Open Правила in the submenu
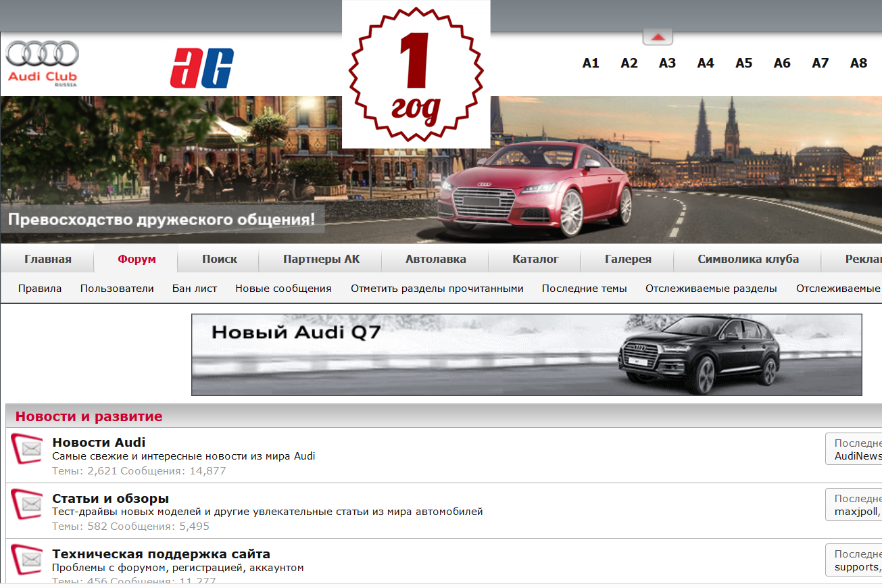The height and width of the screenshot is (588, 882). click(40, 289)
